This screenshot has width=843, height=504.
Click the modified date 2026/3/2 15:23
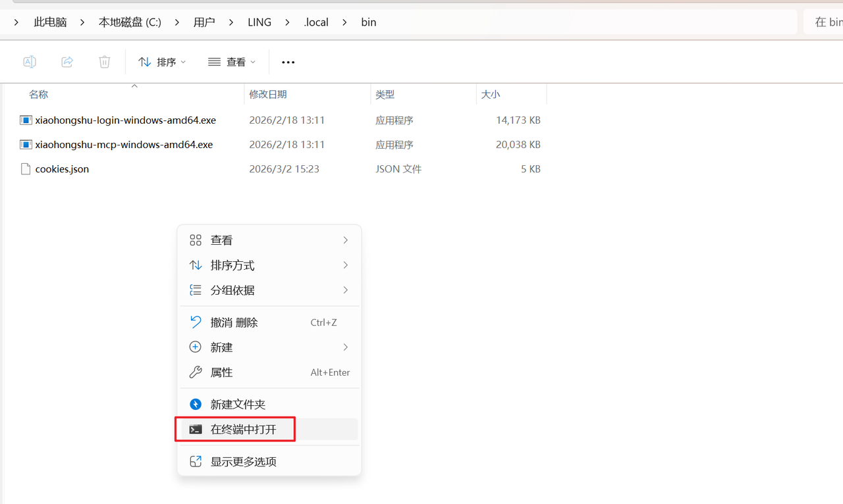click(x=284, y=169)
